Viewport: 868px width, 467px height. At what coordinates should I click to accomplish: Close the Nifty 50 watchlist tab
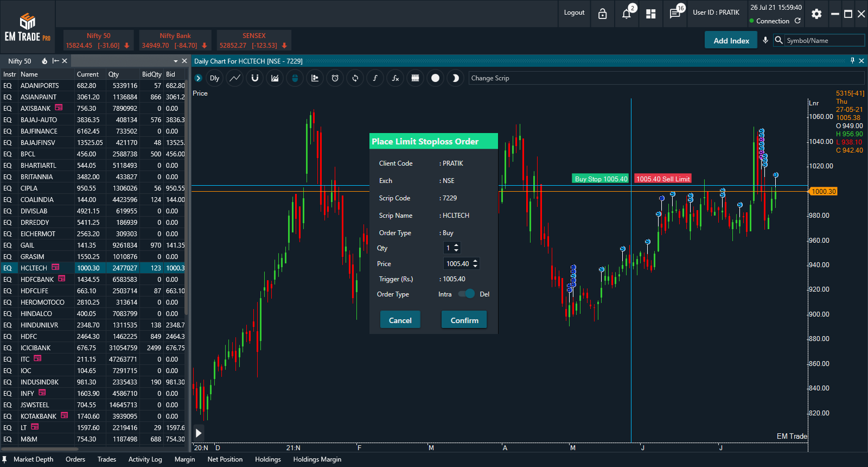pyautogui.click(x=65, y=61)
